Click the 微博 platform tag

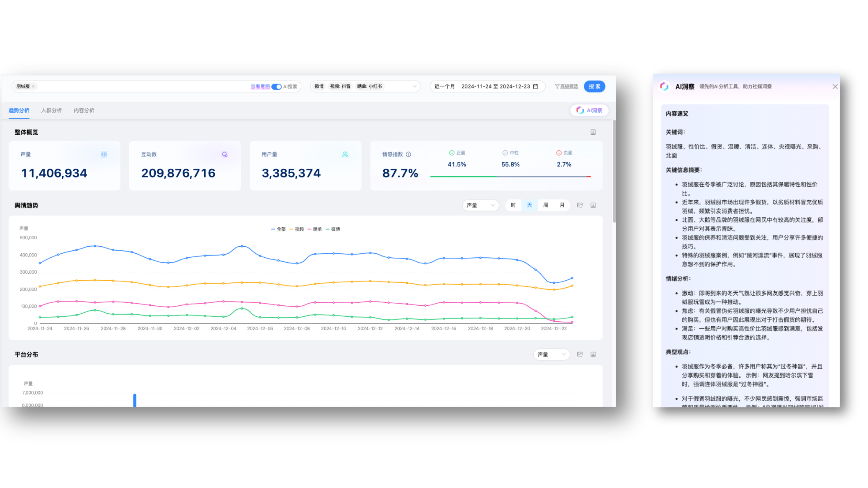[319, 87]
